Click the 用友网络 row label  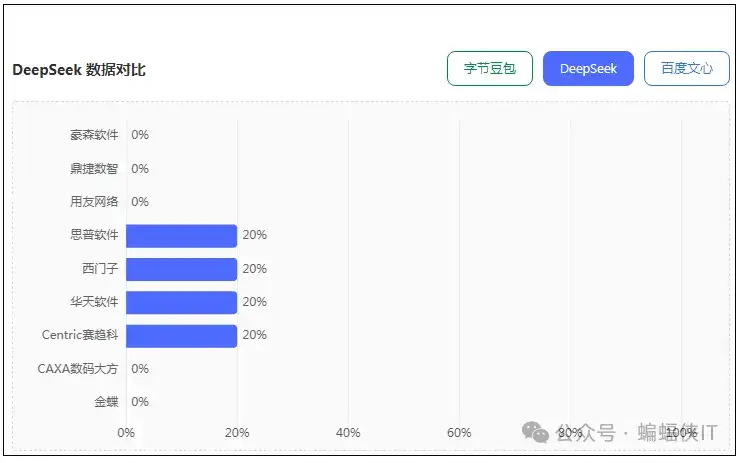click(x=94, y=202)
